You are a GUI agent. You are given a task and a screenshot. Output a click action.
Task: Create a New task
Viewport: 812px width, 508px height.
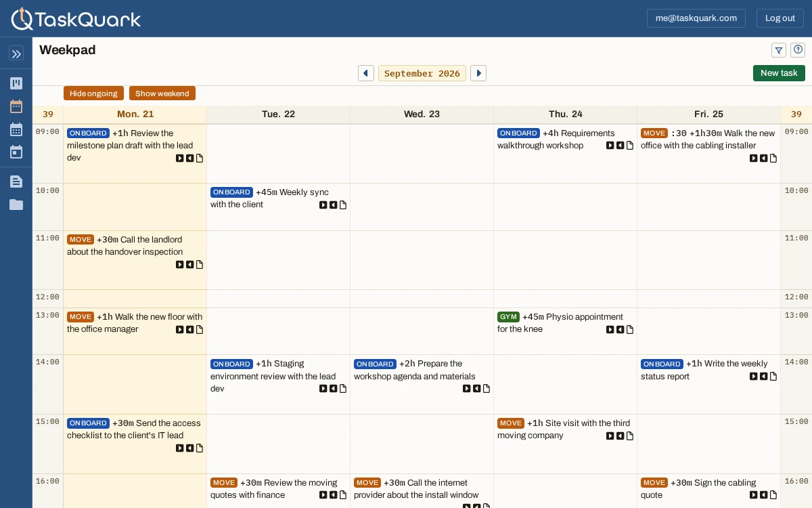tap(779, 73)
